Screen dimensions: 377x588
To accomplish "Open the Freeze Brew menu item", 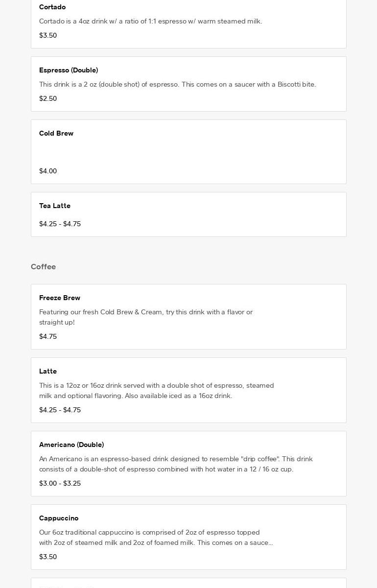I will pos(60,298).
